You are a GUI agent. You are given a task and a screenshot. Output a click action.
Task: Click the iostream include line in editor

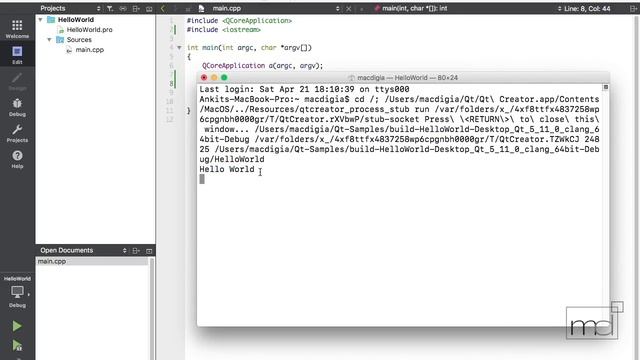[224, 29]
